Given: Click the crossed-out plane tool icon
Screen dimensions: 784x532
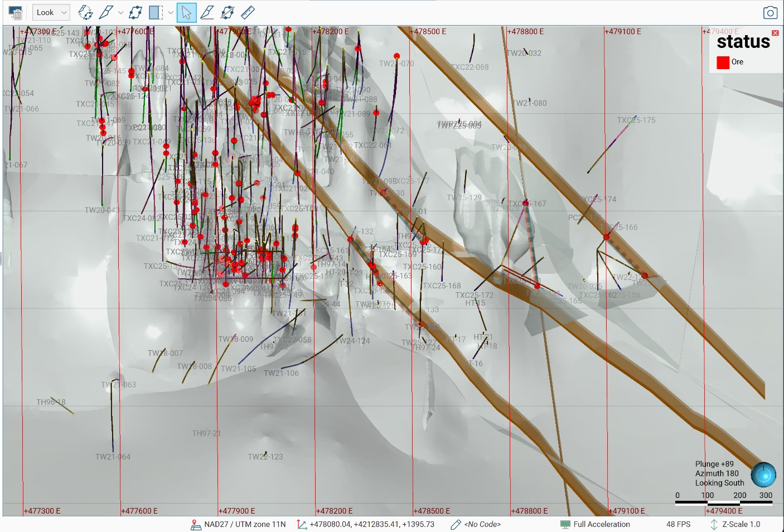Looking at the screenshot, I should (x=228, y=12).
